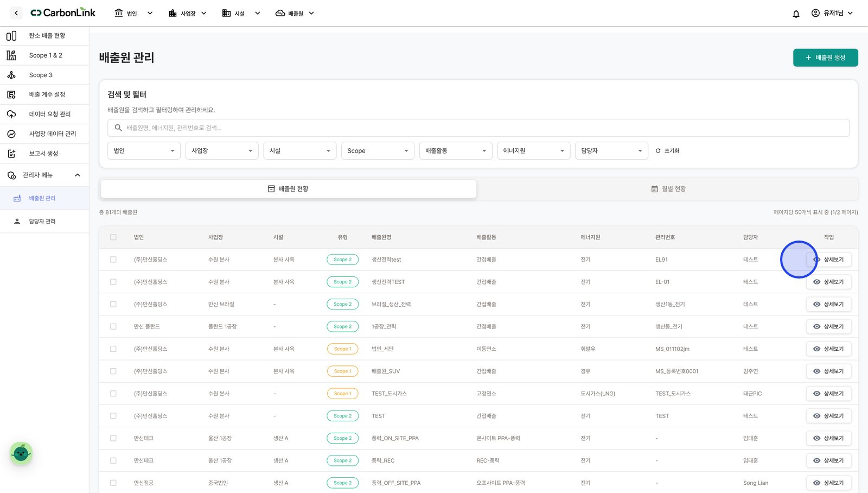The width and height of the screenshot is (868, 493).
Task: Open 탄소 배출 현황 dashboard icon
Action: pyautogui.click(x=11, y=36)
